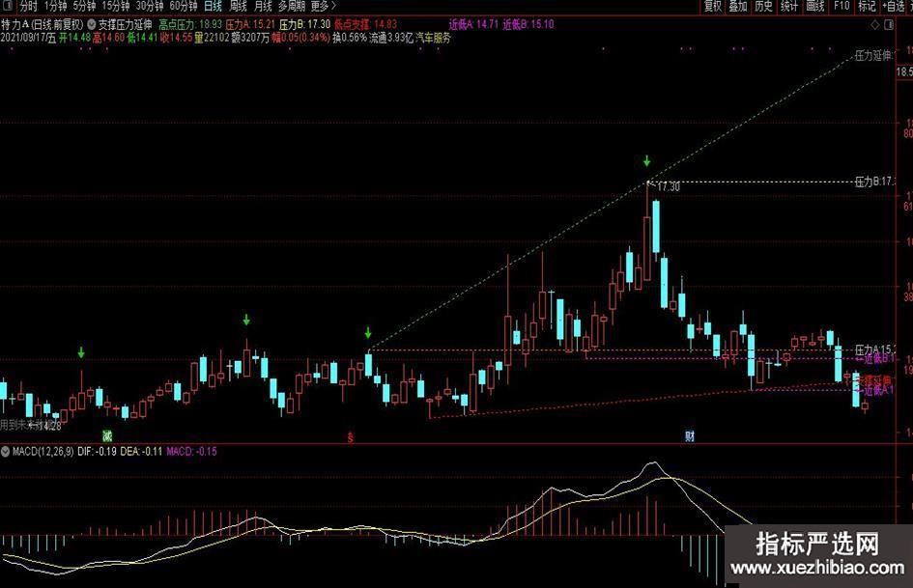The height and width of the screenshot is (588, 913).
Task: Select the 60分钟 period tab
Action: [x=184, y=7]
